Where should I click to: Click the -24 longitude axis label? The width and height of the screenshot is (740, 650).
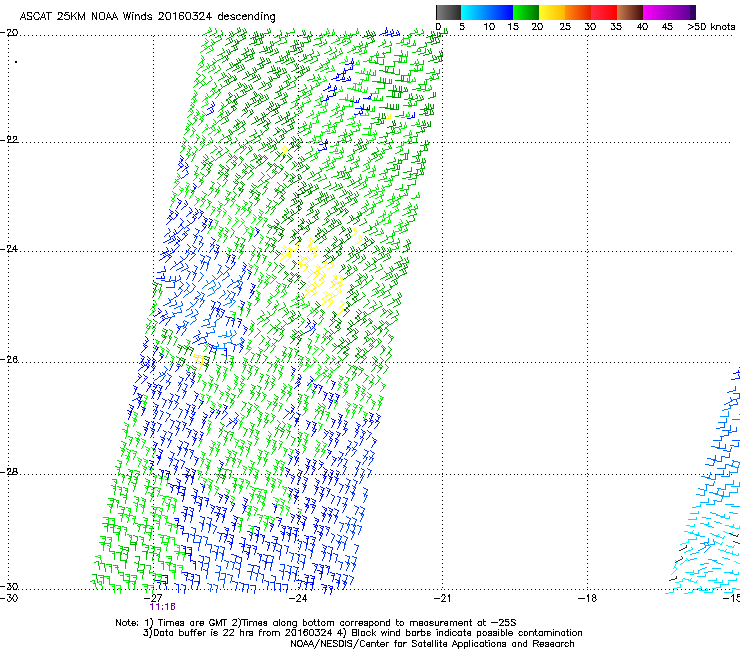(298, 598)
